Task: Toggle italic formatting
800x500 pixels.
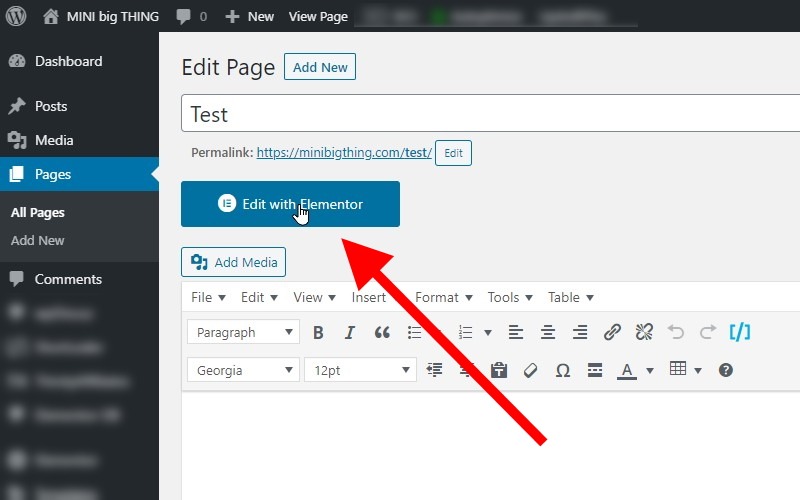Action: click(x=349, y=333)
